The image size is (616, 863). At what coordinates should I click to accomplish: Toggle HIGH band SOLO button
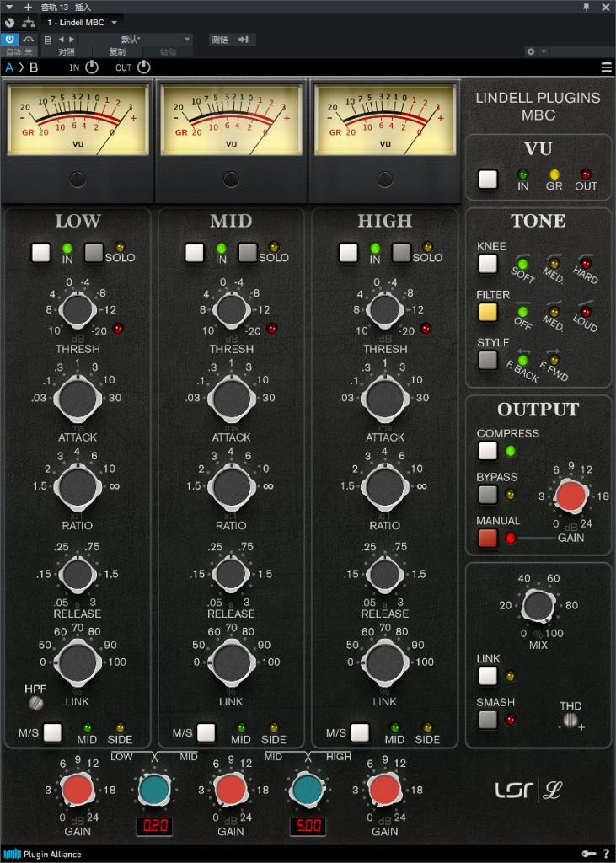coord(402,253)
